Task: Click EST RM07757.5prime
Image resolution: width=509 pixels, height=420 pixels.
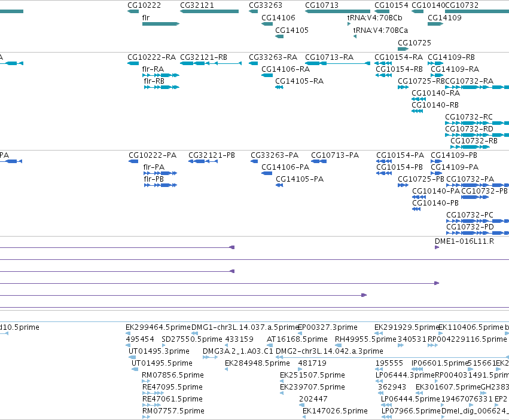Action: pyautogui.click(x=173, y=411)
